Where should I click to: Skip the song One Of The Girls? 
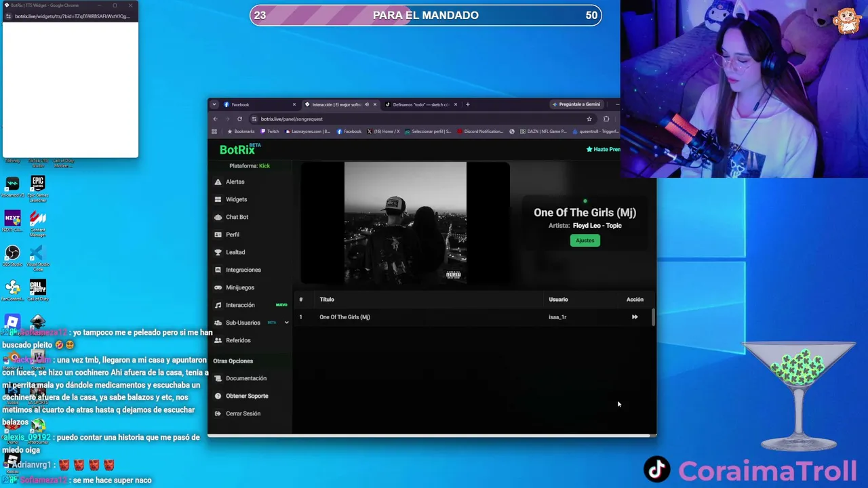pyautogui.click(x=635, y=317)
